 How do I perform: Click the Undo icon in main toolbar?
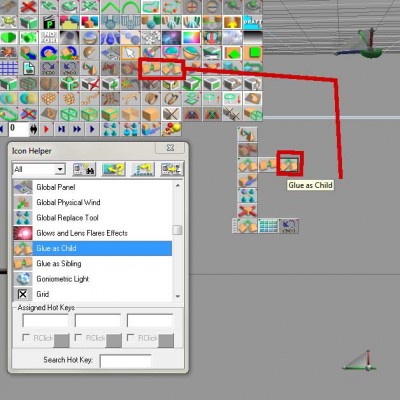[70, 68]
